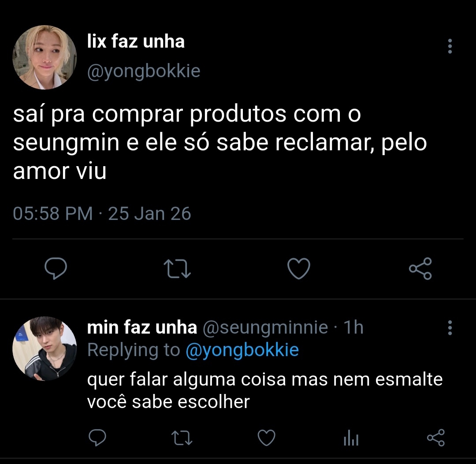
Task: Click the tweet timestamp 05:58 PM · 25 Jan 26
Action: click(x=102, y=214)
